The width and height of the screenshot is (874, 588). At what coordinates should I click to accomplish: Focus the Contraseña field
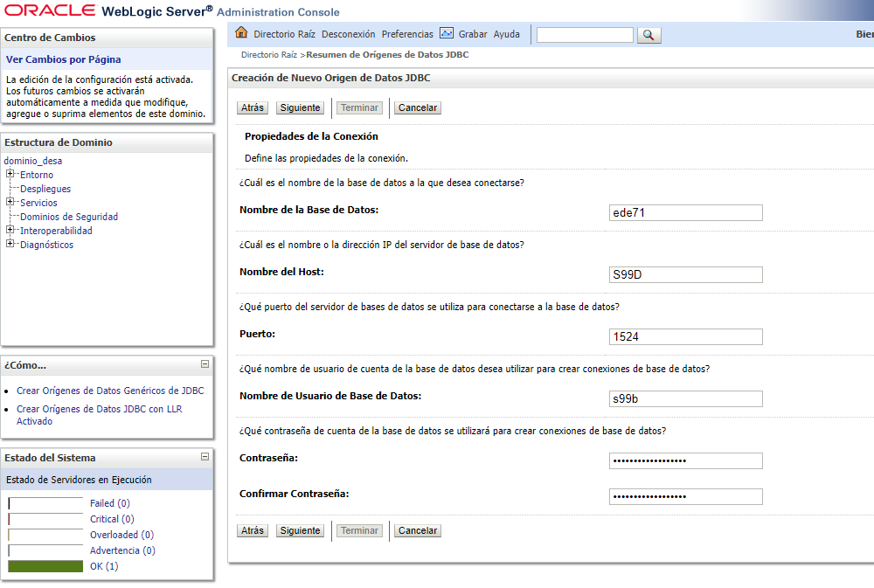685,460
